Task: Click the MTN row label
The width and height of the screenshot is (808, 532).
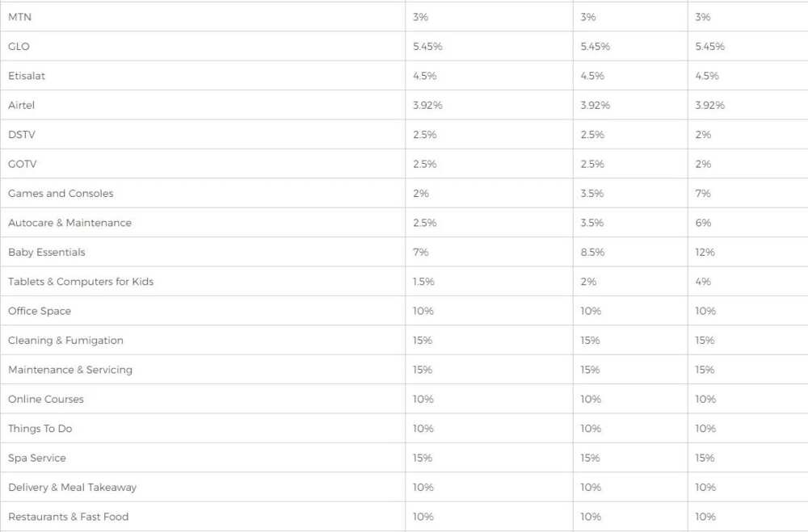Action: (19, 17)
